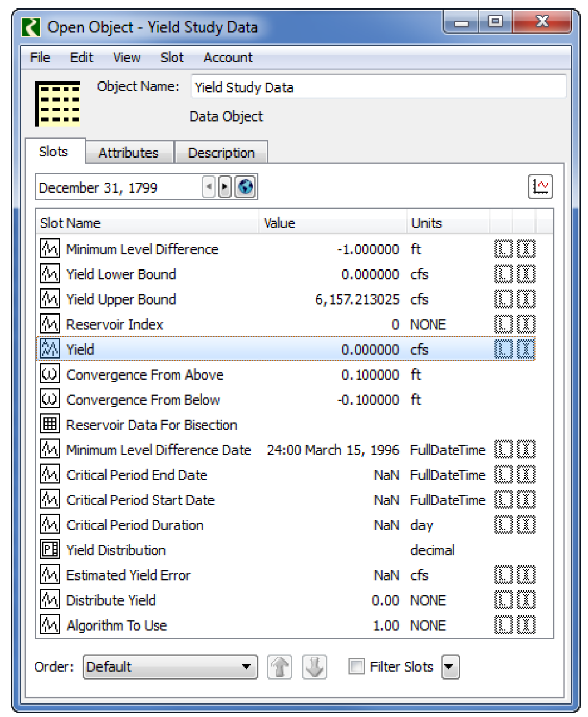This screenshot has width=588, height=717.
Task: Step the date back with the left arrow
Action: click(209, 187)
